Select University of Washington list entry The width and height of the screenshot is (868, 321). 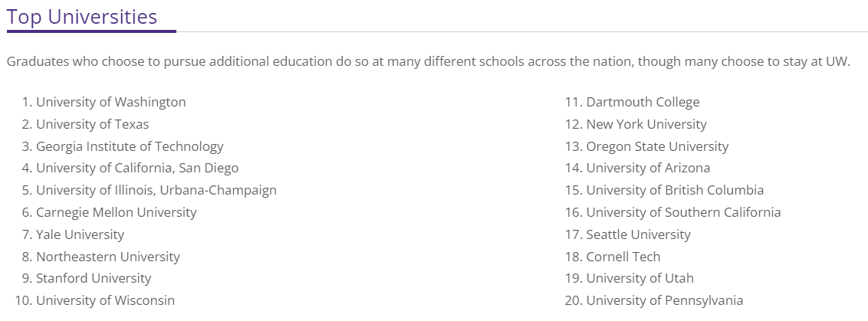pos(111,102)
